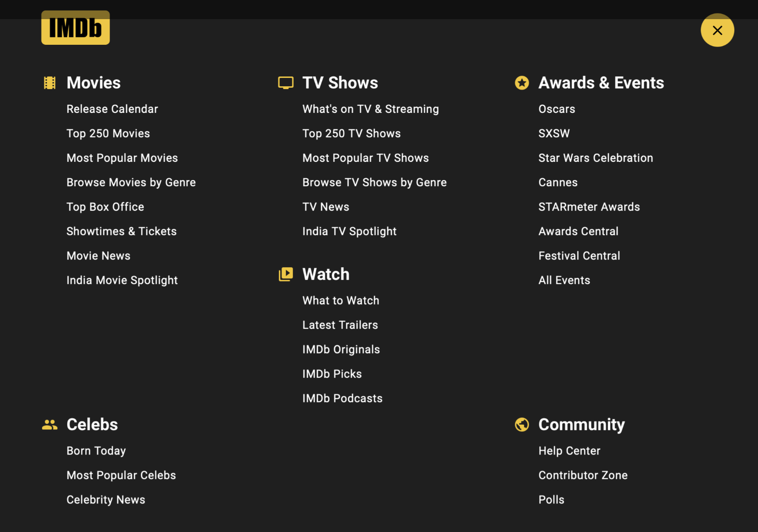The image size is (758, 532).
Task: Select the Community section heading
Action: pos(582,425)
